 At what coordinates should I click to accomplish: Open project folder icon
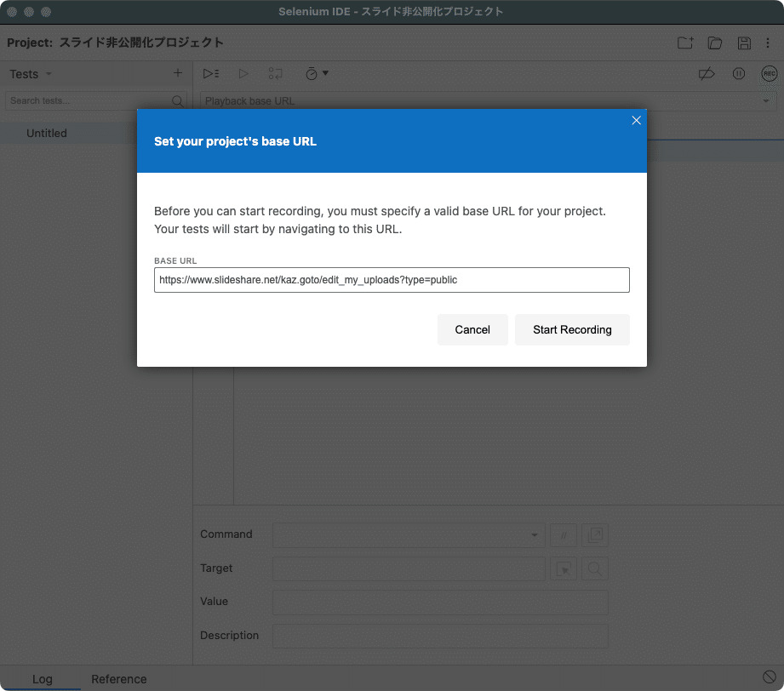point(714,43)
